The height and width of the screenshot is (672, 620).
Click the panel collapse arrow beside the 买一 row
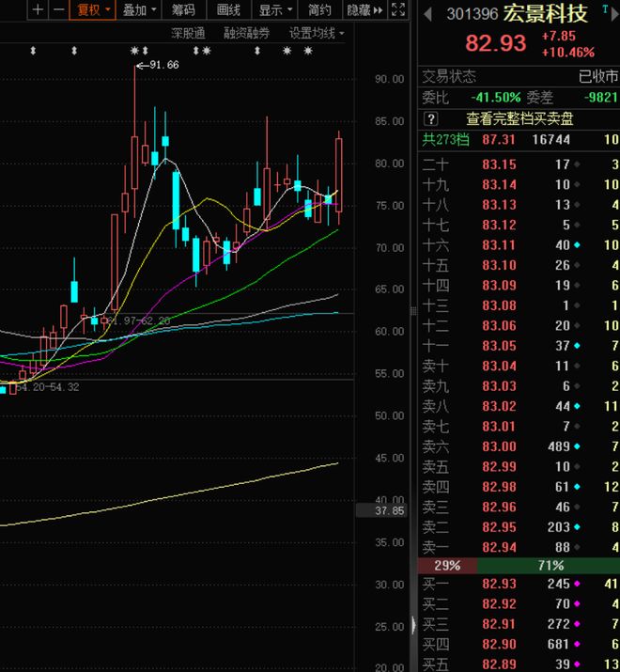413,624
